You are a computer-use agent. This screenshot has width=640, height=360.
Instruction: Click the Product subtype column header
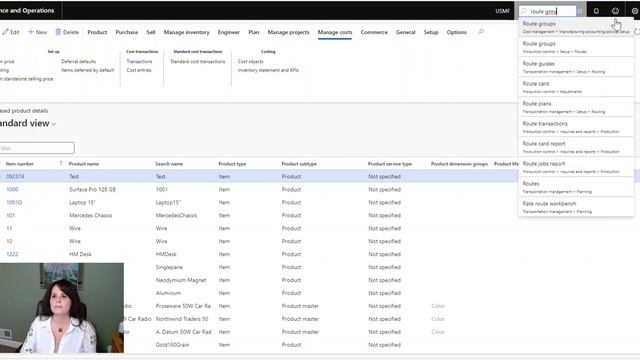click(x=299, y=164)
